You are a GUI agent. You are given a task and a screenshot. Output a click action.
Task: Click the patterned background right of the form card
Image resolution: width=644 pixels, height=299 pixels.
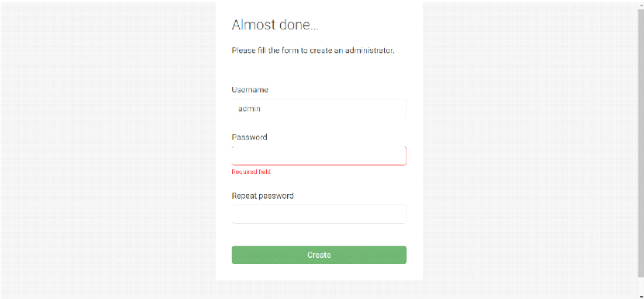[x=530, y=149]
